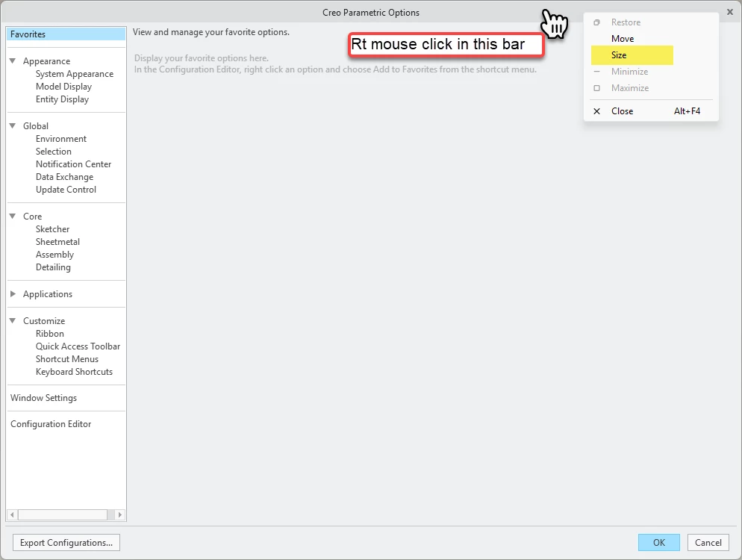Image resolution: width=742 pixels, height=560 pixels.
Task: Open Shortcut Menus customization
Action: (x=66, y=359)
